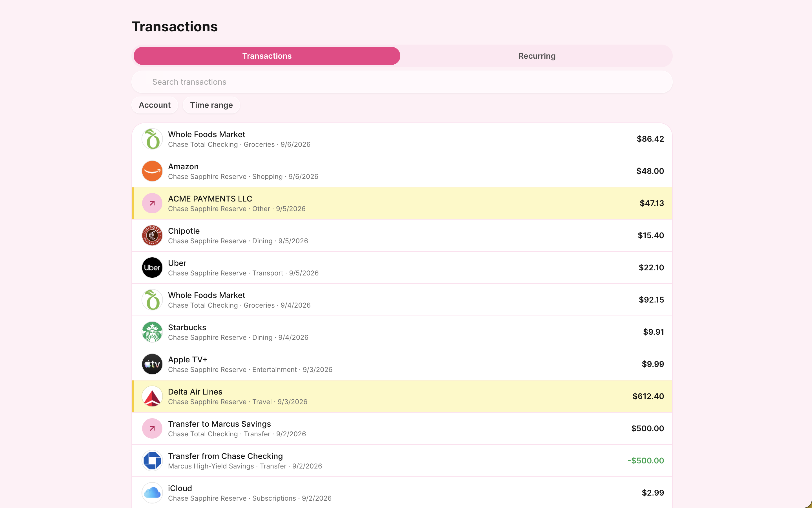Image resolution: width=812 pixels, height=508 pixels.
Task: Click the $2.99 iCloud amount
Action: coord(653,493)
